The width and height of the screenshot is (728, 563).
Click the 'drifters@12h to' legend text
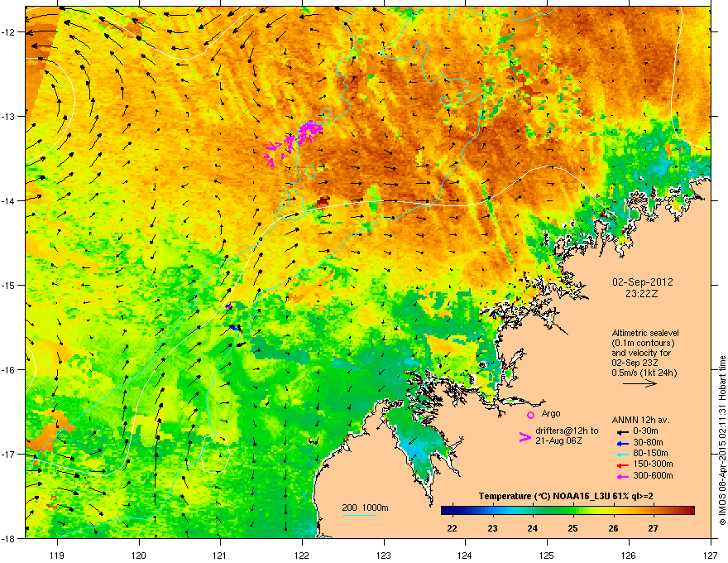coord(567,431)
